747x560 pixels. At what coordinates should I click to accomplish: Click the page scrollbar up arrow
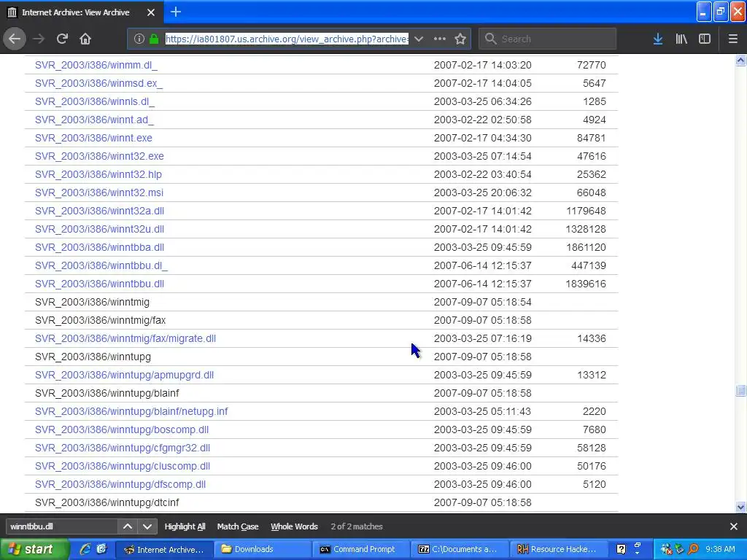coord(740,60)
